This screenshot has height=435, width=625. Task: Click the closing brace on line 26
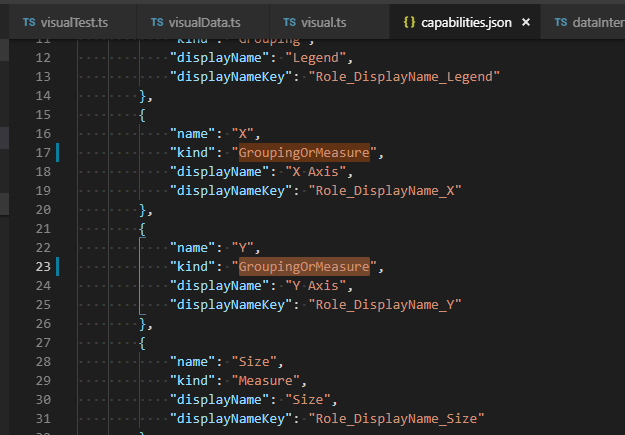(142, 324)
